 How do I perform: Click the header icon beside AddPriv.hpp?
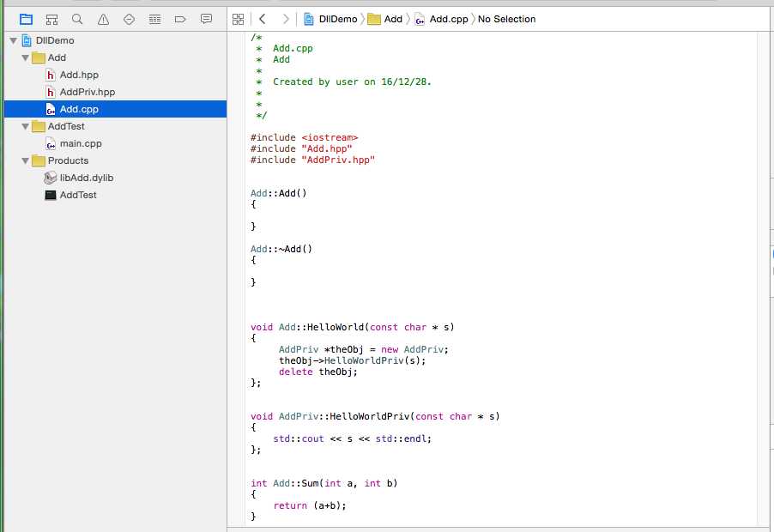tap(51, 93)
